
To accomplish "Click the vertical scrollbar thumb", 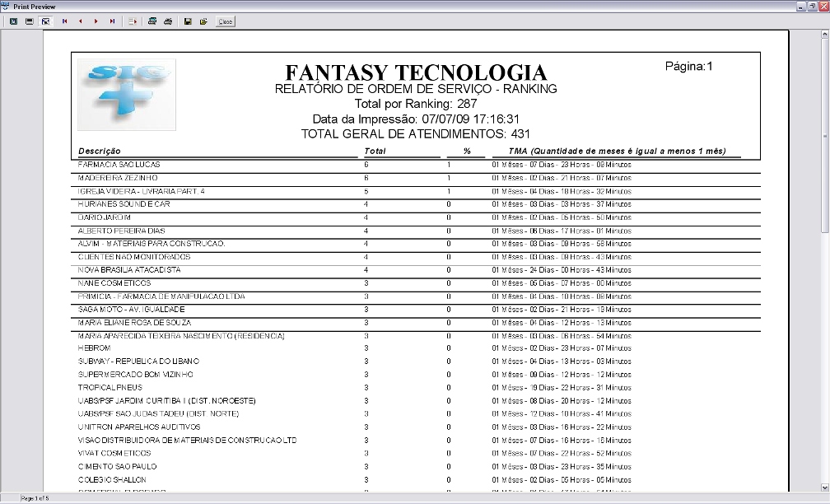I will [x=825, y=135].
